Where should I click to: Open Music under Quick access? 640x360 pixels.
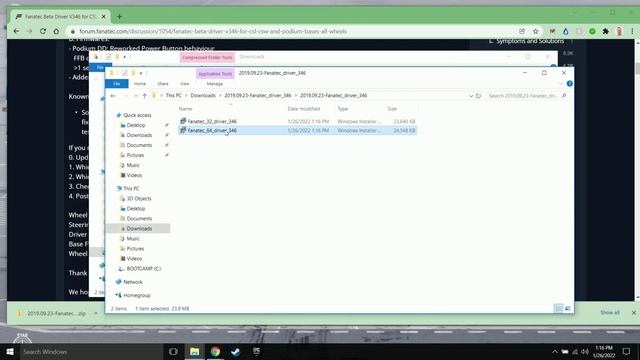point(133,165)
